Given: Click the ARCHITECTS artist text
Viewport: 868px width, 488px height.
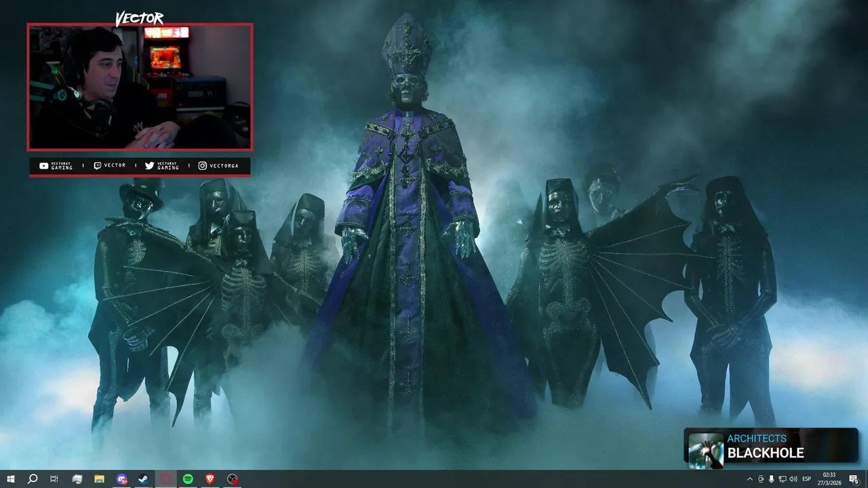Looking at the screenshot, I should (757, 439).
